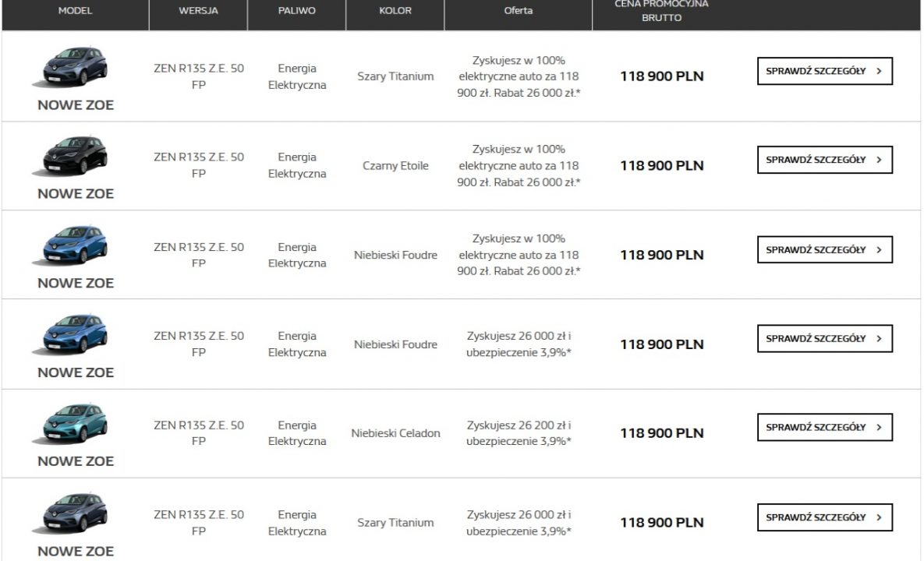Click NOWE ZOE label in second row
Viewport: 924px width, 561px height.
(76, 194)
